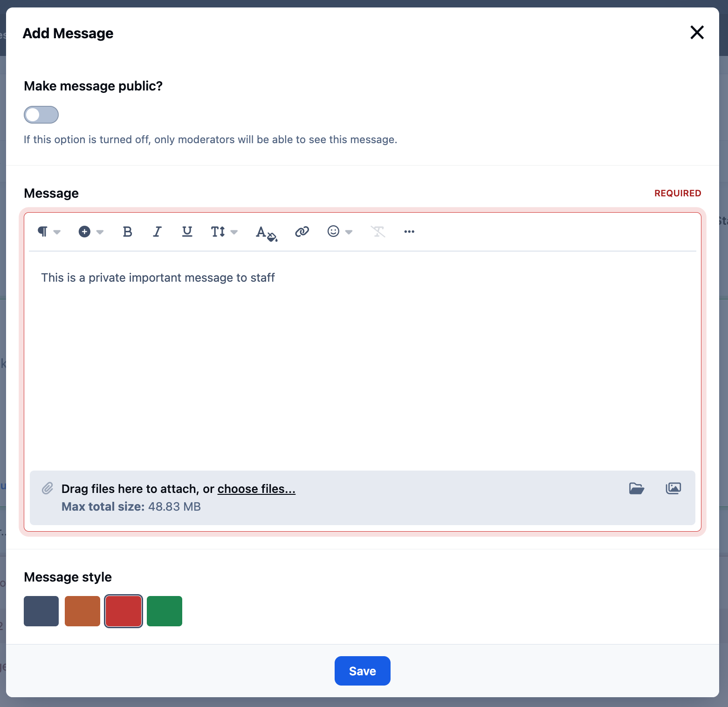
Task: Toggle bold formatting
Action: [x=127, y=232]
